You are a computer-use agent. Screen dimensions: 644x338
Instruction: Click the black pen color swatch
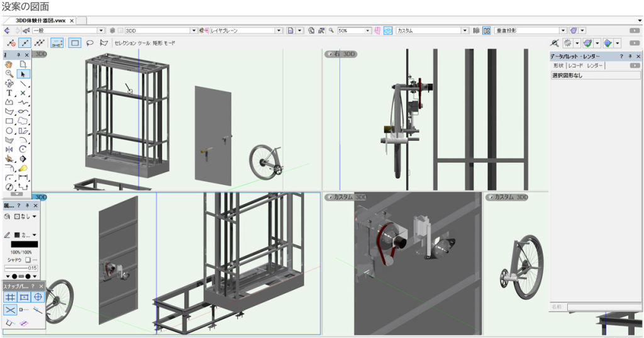pos(23,244)
